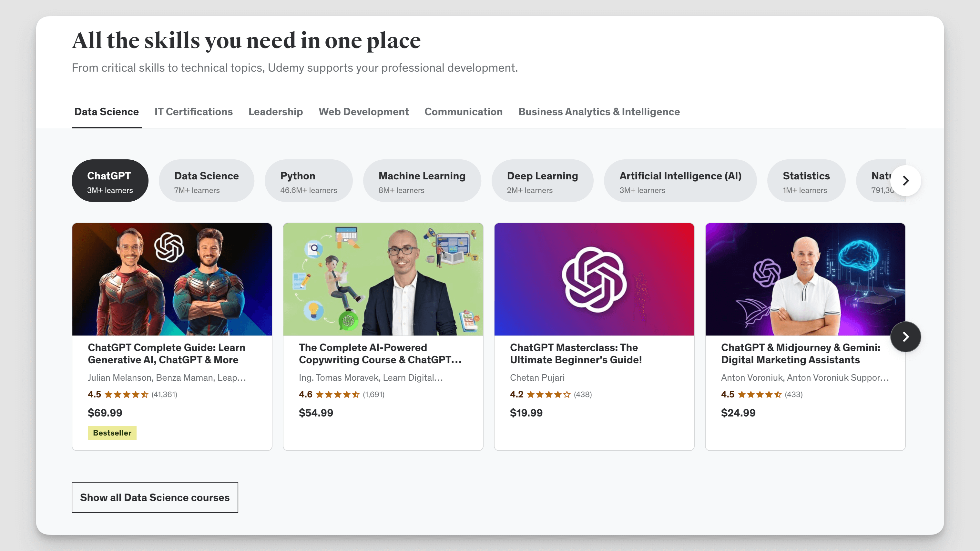Advance the topic pills carousel

[906, 181]
